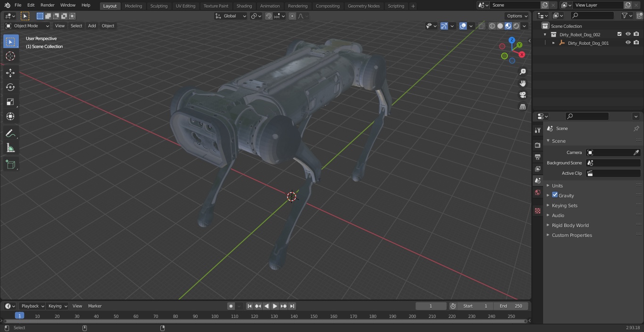This screenshot has height=332, width=644.
Task: Expand the Units panel
Action: 557,186
